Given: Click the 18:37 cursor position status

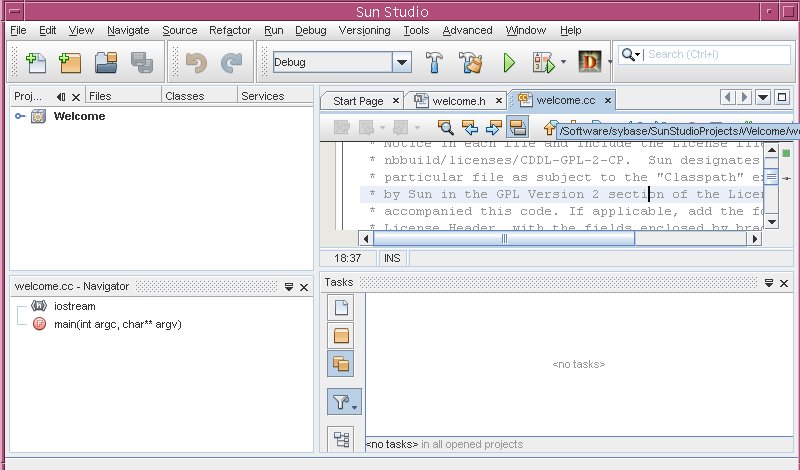Looking at the screenshot, I should pos(347,258).
